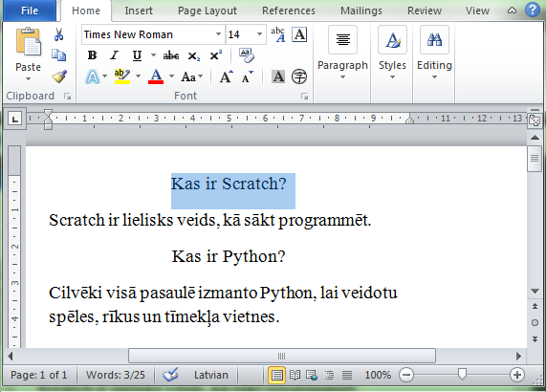Toggle Underline formatting

tap(137, 55)
